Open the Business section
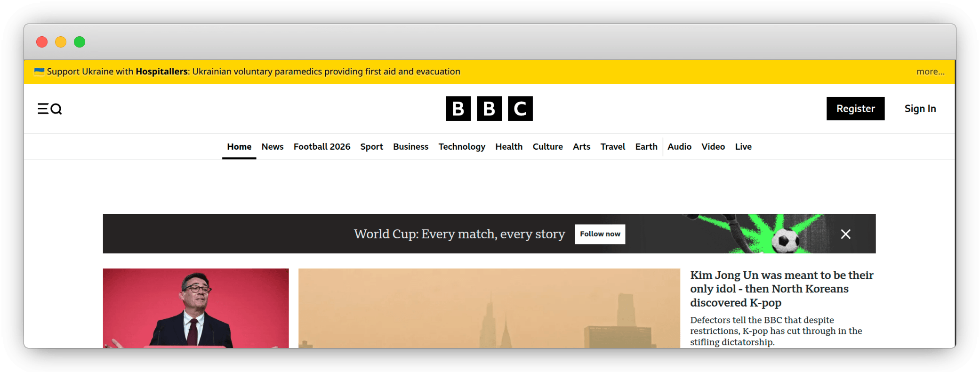The width and height of the screenshot is (980, 372). (x=410, y=146)
